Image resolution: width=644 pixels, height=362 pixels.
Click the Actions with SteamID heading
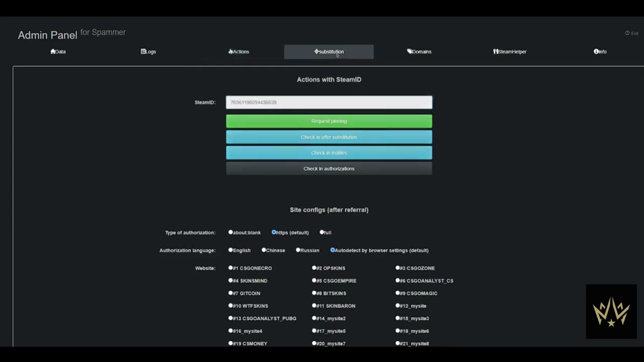pyautogui.click(x=329, y=79)
